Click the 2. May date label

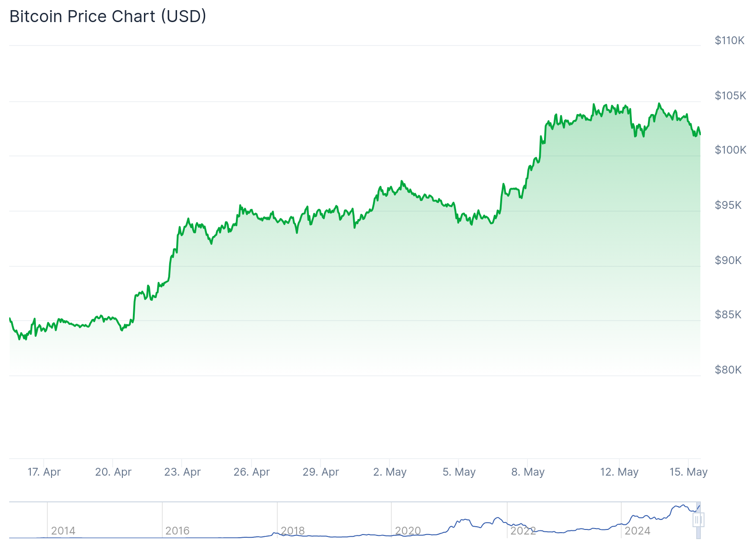[x=390, y=472]
